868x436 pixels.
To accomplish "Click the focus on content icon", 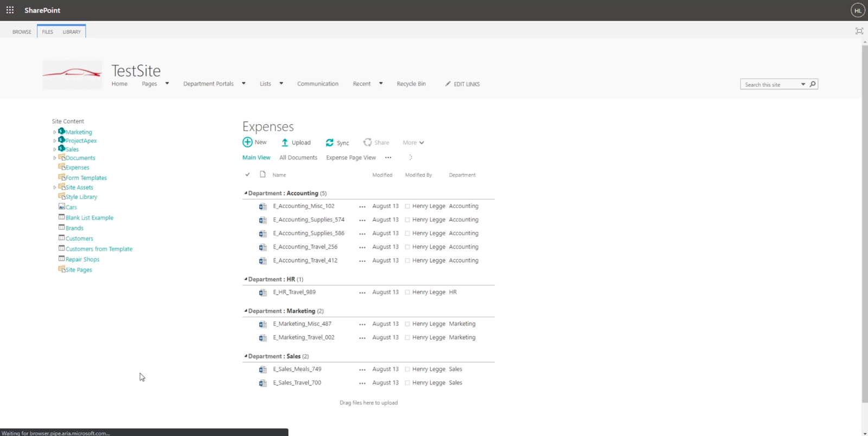I will click(859, 31).
